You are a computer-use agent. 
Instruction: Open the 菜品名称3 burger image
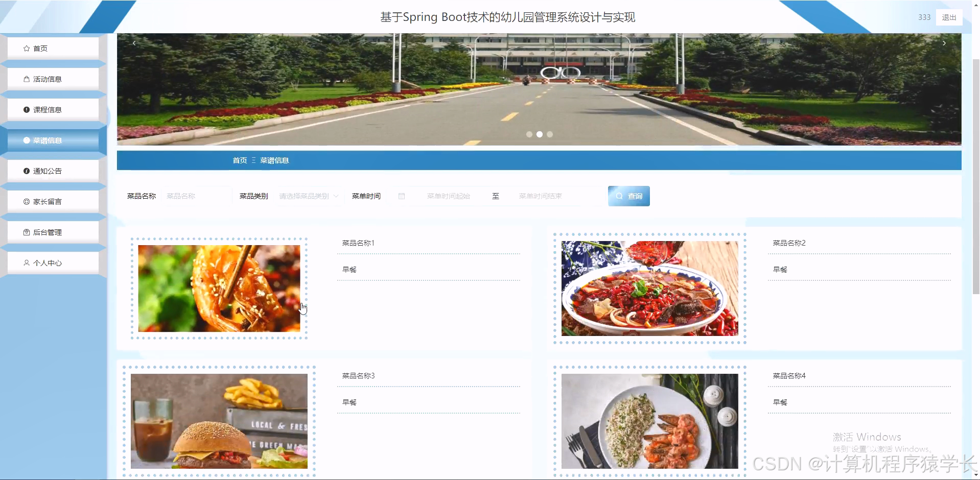[x=219, y=421]
